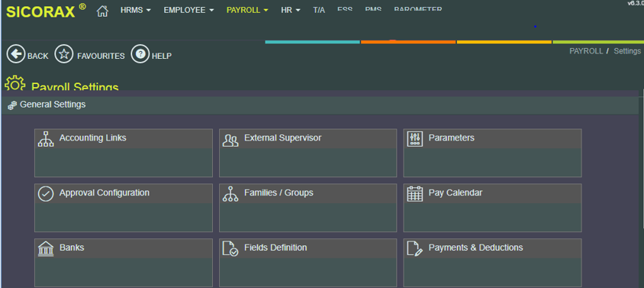This screenshot has height=288, width=644.
Task: Open the T/A menu item
Action: [x=319, y=10]
